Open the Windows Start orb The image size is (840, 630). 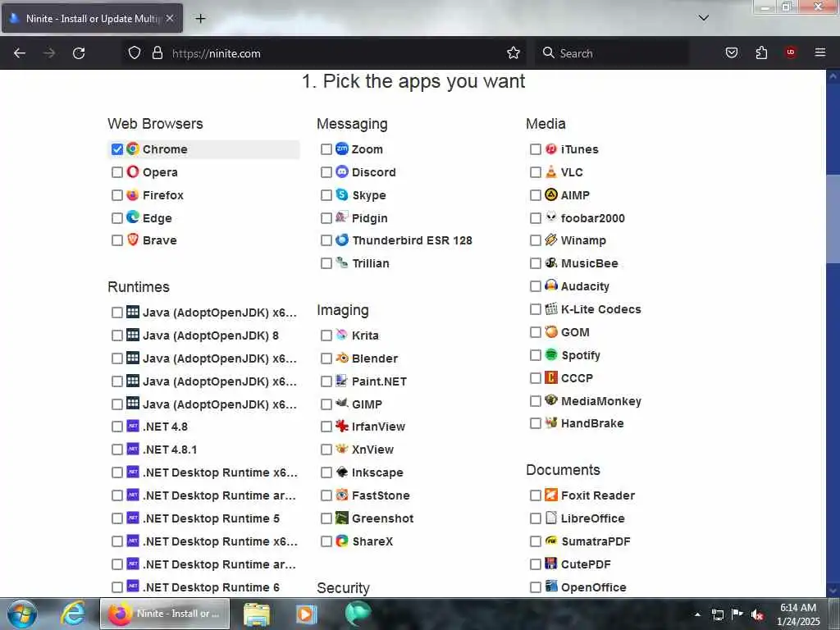pyautogui.click(x=22, y=614)
